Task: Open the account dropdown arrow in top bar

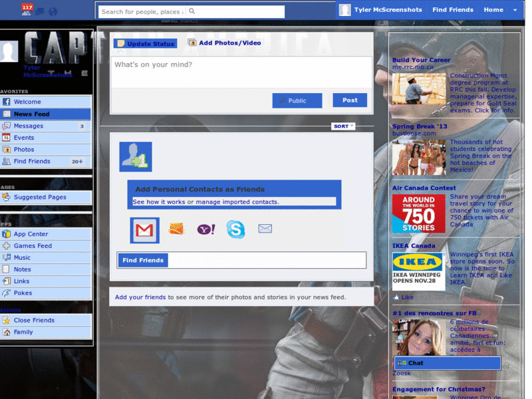Action: 515,10
